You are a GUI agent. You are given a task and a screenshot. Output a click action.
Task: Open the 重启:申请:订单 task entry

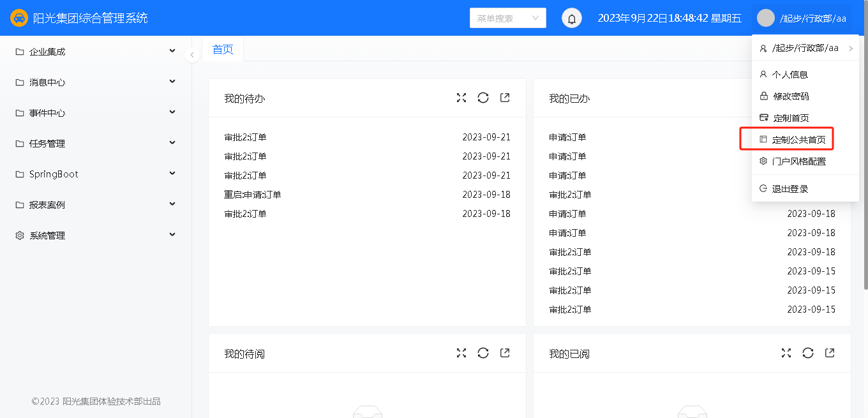253,195
